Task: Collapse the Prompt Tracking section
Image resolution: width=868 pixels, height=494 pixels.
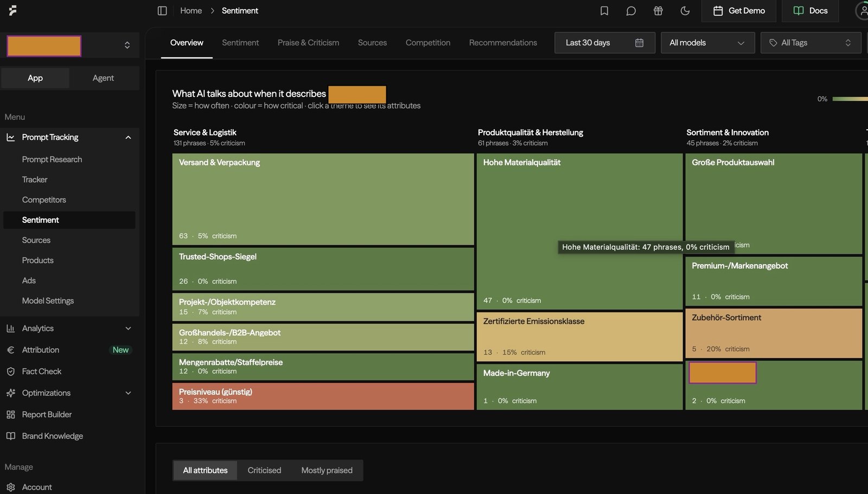Action: pos(128,138)
